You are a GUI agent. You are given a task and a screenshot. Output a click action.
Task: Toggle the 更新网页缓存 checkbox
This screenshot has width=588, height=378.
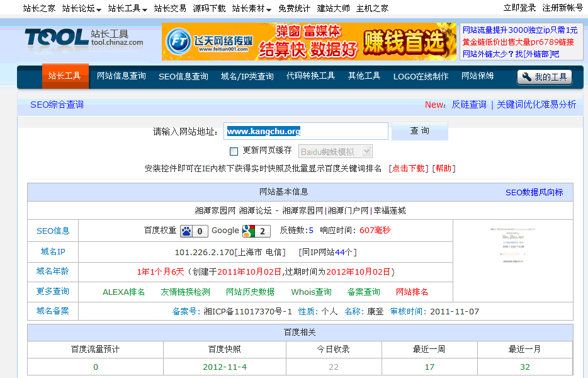234,151
